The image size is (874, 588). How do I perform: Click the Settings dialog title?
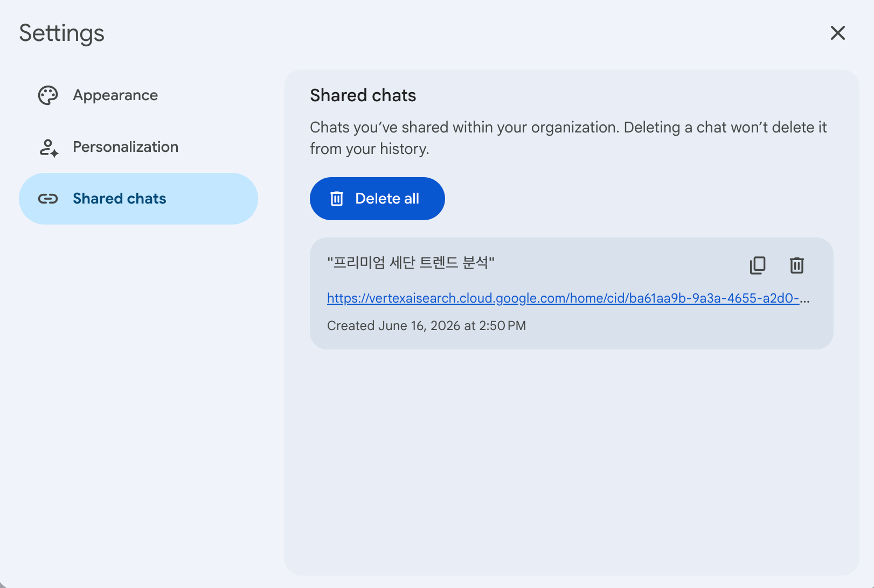(62, 33)
